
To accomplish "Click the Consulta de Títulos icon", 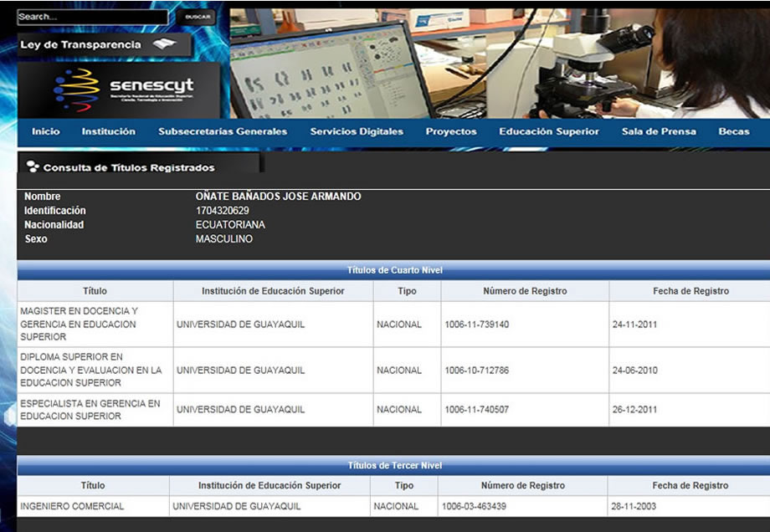I will click(x=33, y=166).
